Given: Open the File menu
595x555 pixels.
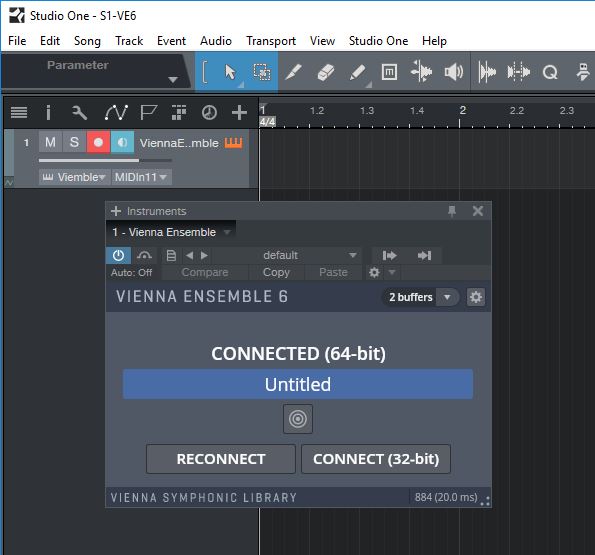Looking at the screenshot, I should (17, 41).
